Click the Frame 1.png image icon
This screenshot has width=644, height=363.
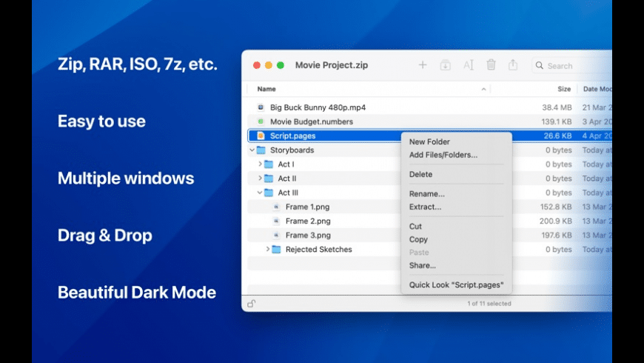tap(276, 207)
